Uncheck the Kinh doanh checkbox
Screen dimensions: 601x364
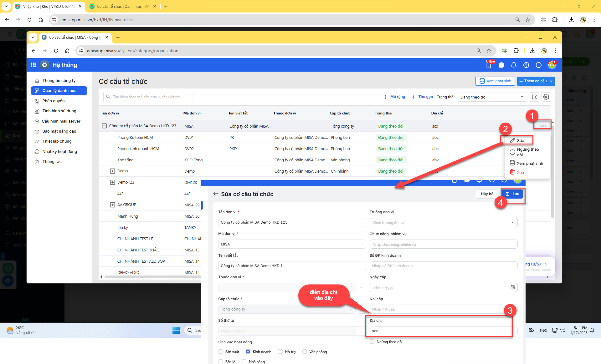click(x=248, y=351)
